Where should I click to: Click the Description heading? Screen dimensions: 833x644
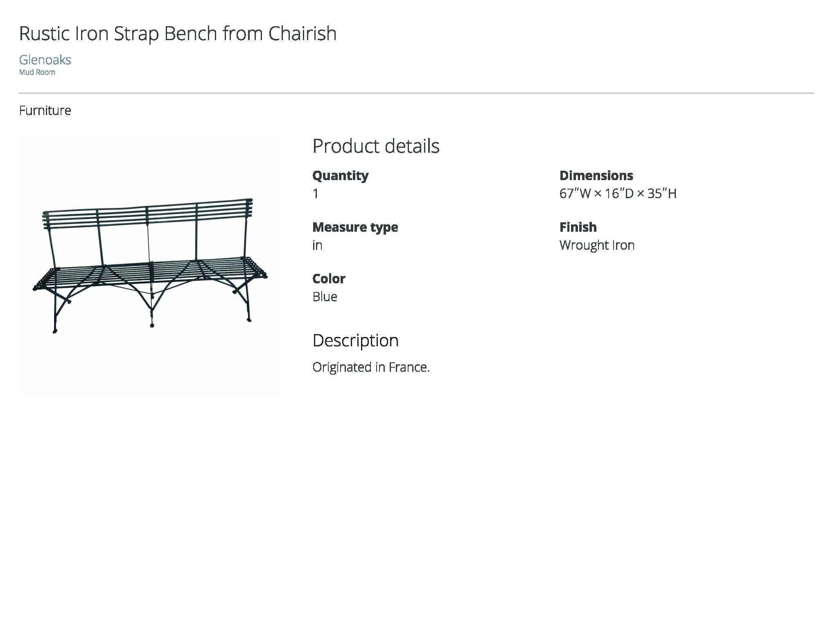click(x=355, y=341)
